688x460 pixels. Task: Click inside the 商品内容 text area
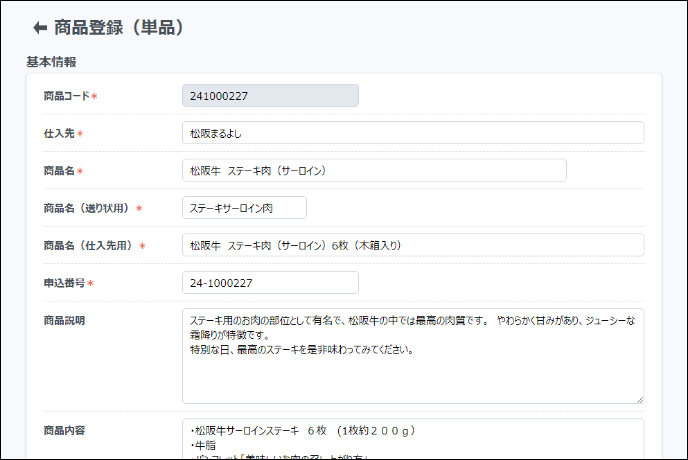(413, 438)
